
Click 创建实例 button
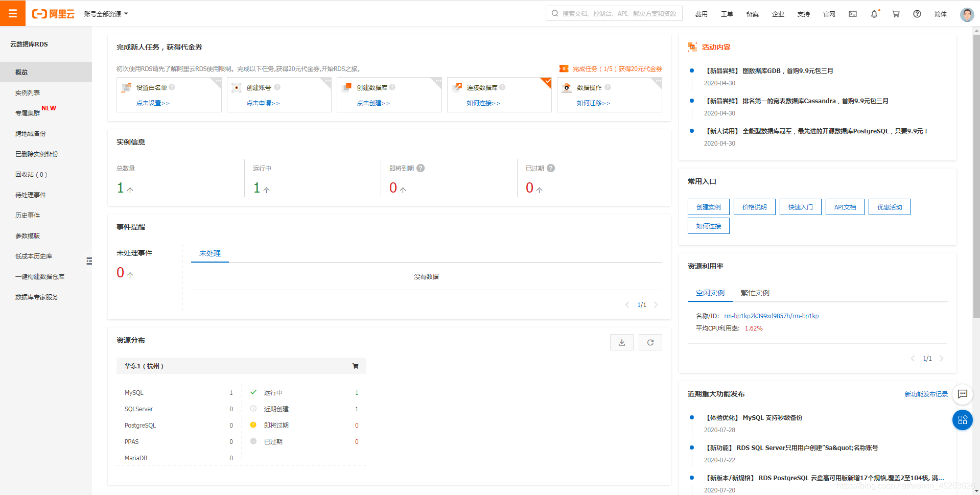point(709,207)
